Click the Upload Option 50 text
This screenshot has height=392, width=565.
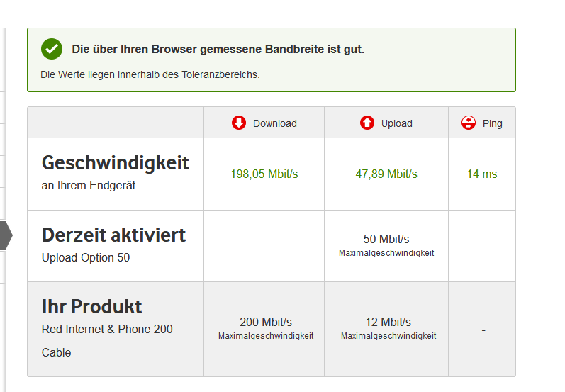(x=86, y=257)
